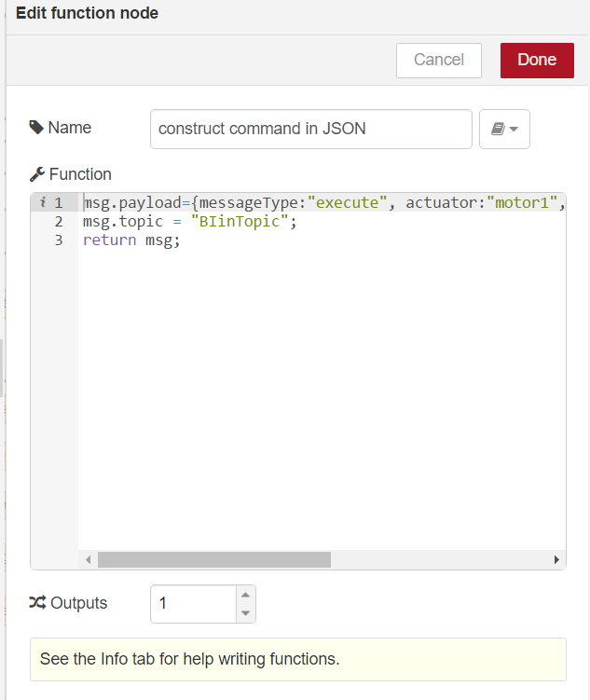
Task: Decrease Outputs with the down arrow
Action: pos(245,612)
